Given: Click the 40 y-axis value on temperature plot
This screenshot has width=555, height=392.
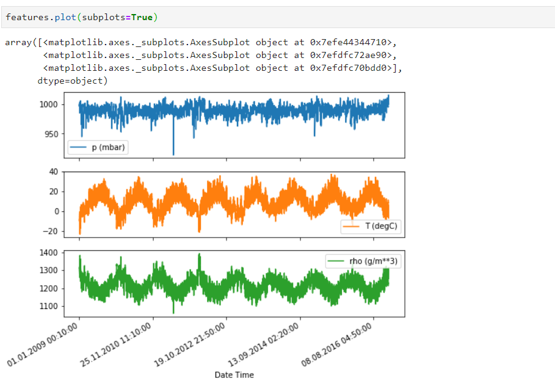Looking at the screenshot, I should point(54,172).
